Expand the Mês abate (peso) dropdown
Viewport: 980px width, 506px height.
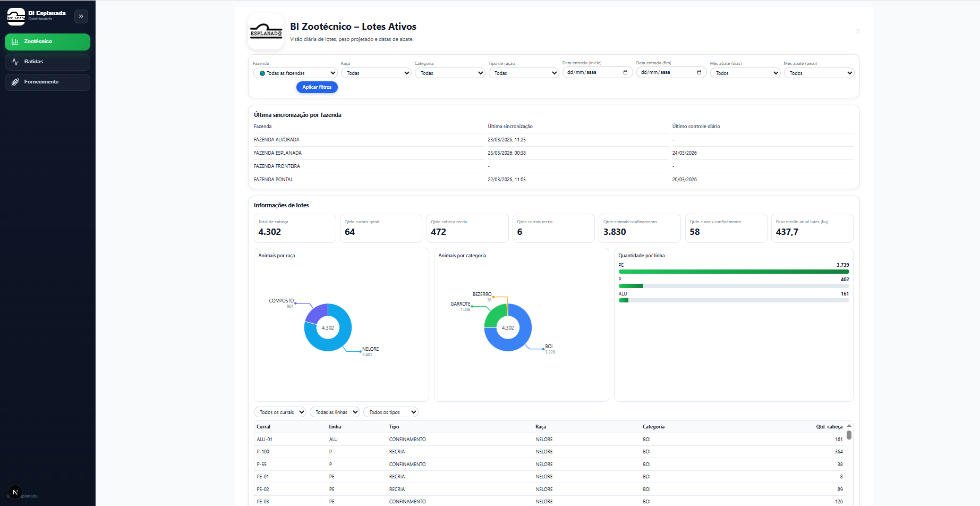tap(819, 73)
